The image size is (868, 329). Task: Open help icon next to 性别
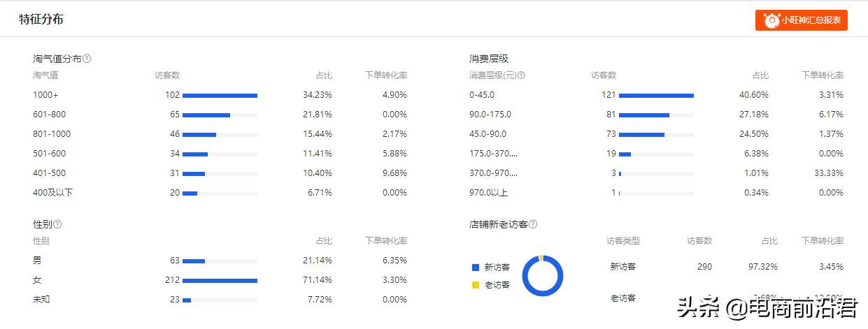57,224
